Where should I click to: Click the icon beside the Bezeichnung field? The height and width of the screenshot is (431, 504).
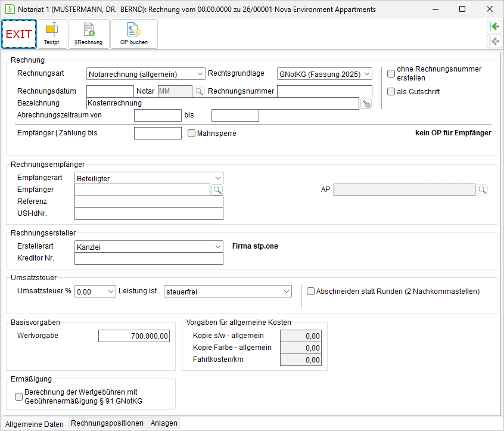(366, 104)
